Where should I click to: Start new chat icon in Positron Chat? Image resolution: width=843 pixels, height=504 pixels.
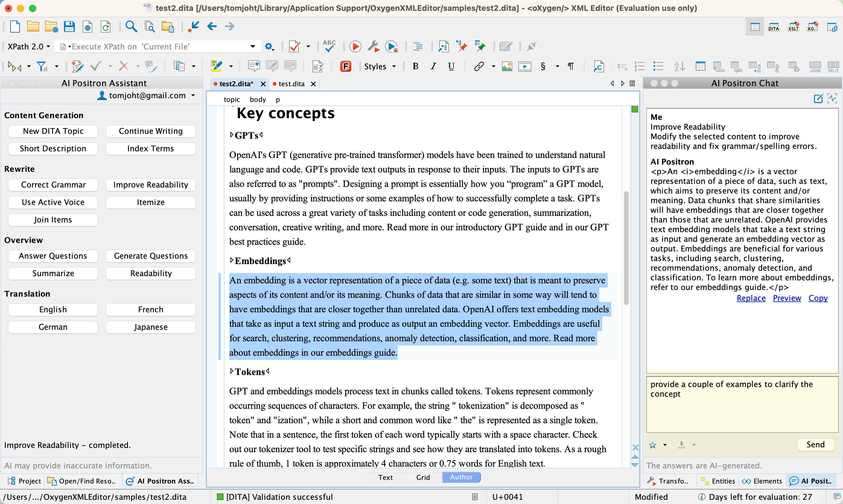pyautogui.click(x=818, y=99)
